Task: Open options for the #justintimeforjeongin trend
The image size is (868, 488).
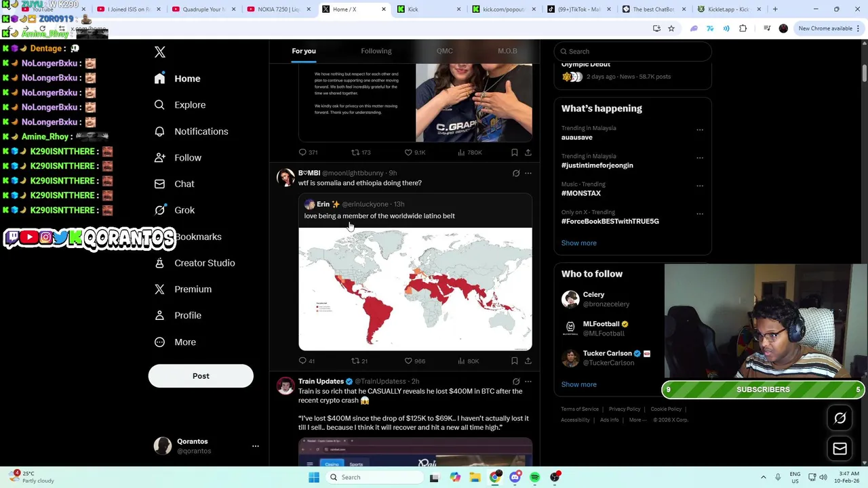Action: click(x=700, y=158)
